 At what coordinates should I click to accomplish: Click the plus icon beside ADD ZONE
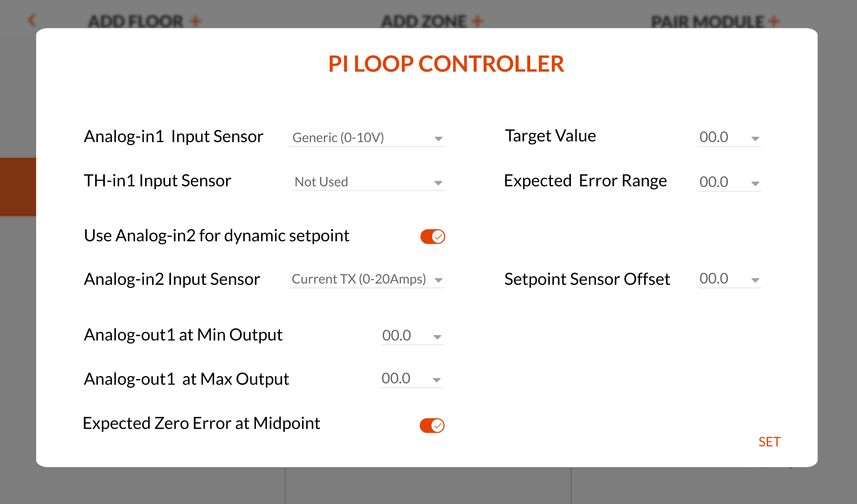[x=478, y=21]
